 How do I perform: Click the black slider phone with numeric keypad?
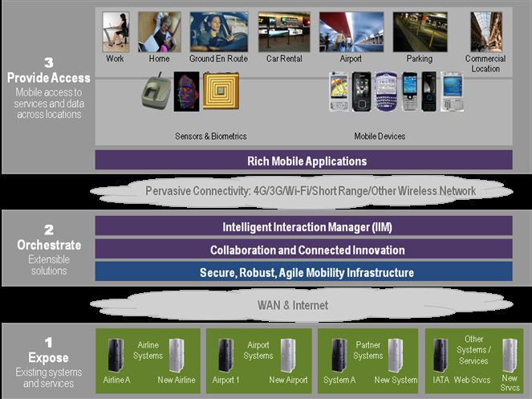click(362, 92)
